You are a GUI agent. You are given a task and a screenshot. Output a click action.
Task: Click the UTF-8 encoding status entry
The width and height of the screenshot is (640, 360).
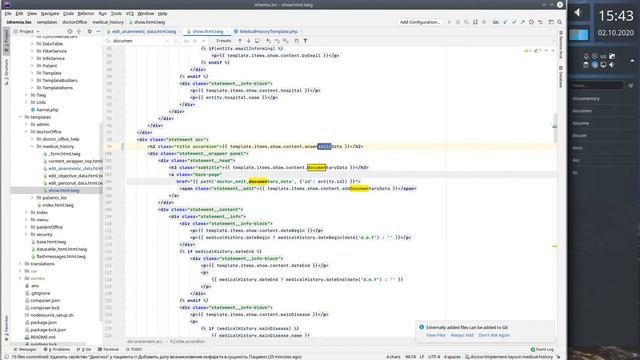tap(433, 357)
